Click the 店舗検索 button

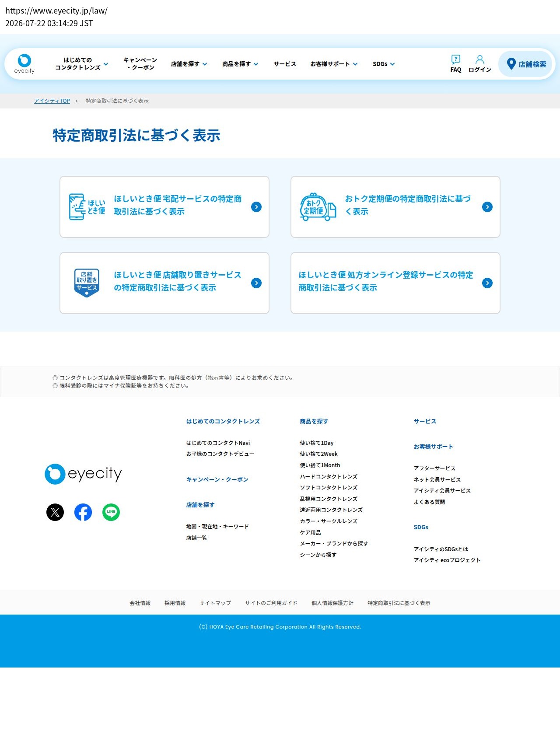tap(526, 64)
